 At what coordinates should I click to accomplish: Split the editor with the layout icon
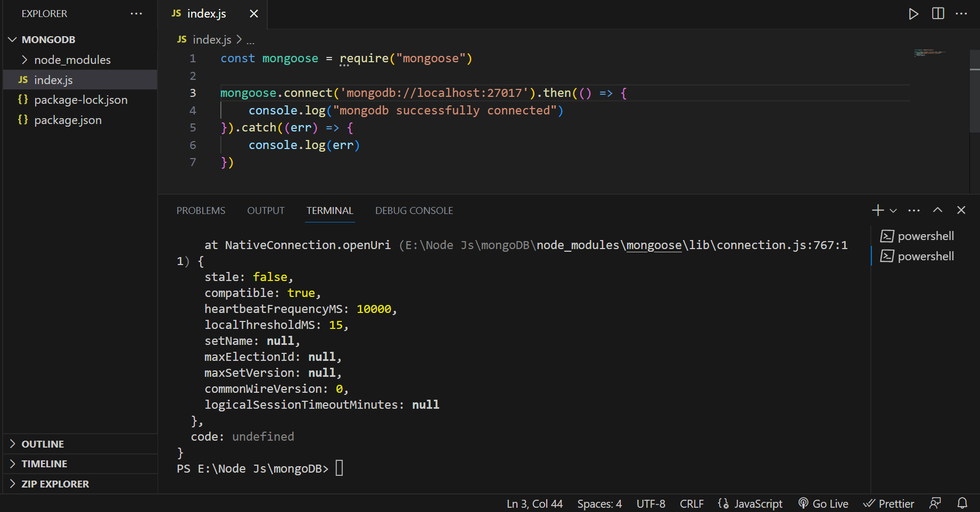[x=938, y=14]
